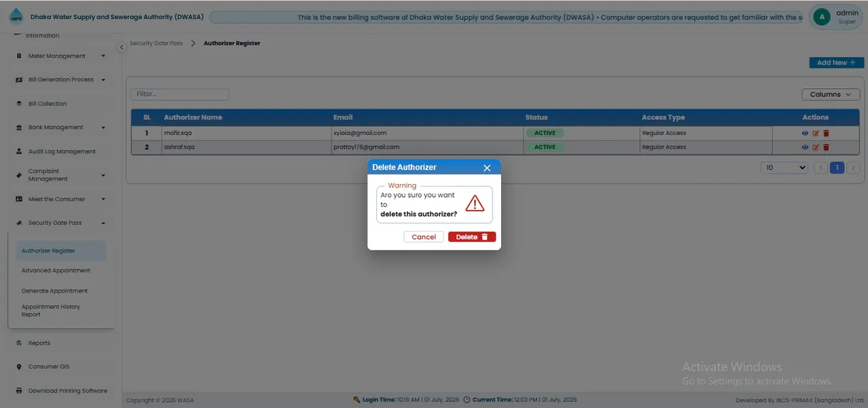Delete the ashraf.sqa authorizer

pyautogui.click(x=826, y=147)
